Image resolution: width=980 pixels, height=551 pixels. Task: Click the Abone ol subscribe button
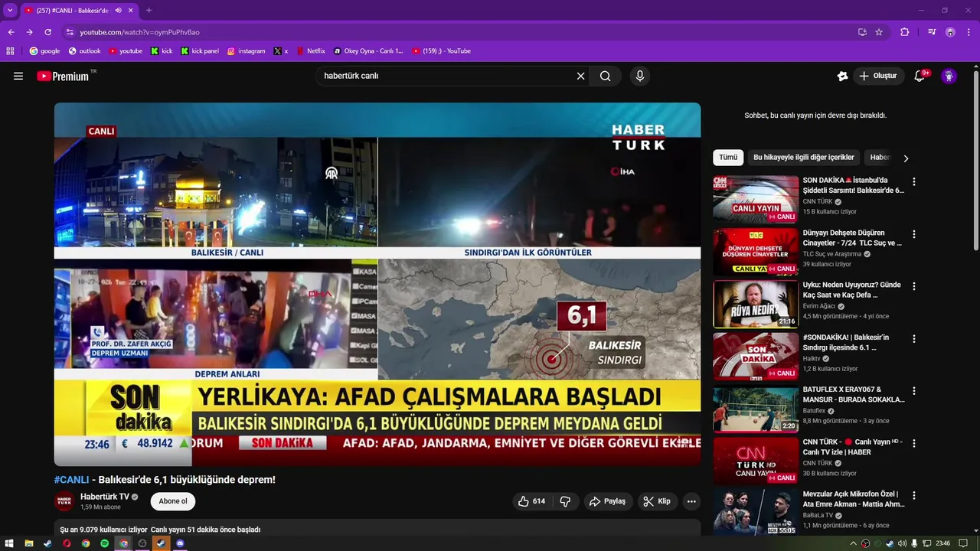[173, 501]
